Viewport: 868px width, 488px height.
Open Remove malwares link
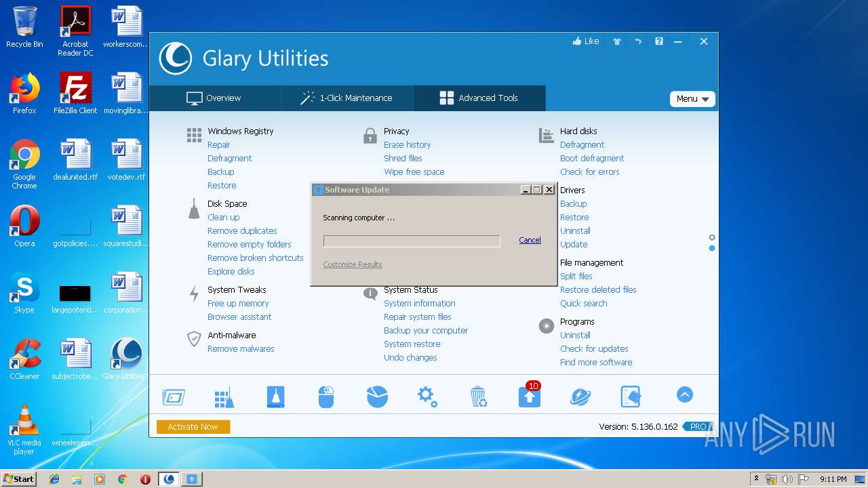[x=241, y=349]
